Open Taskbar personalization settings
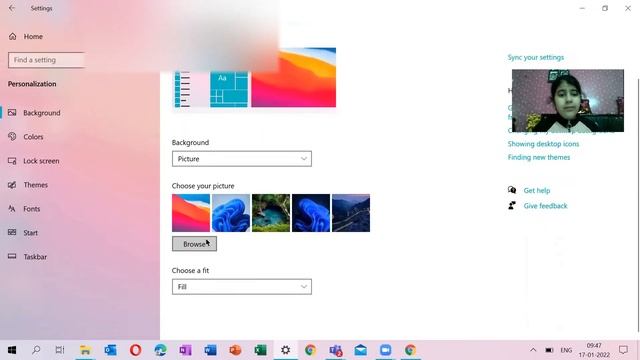 click(x=27, y=257)
